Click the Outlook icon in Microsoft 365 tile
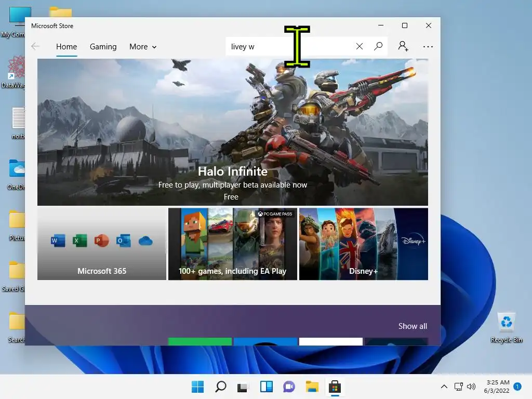532x399 pixels. click(x=124, y=241)
